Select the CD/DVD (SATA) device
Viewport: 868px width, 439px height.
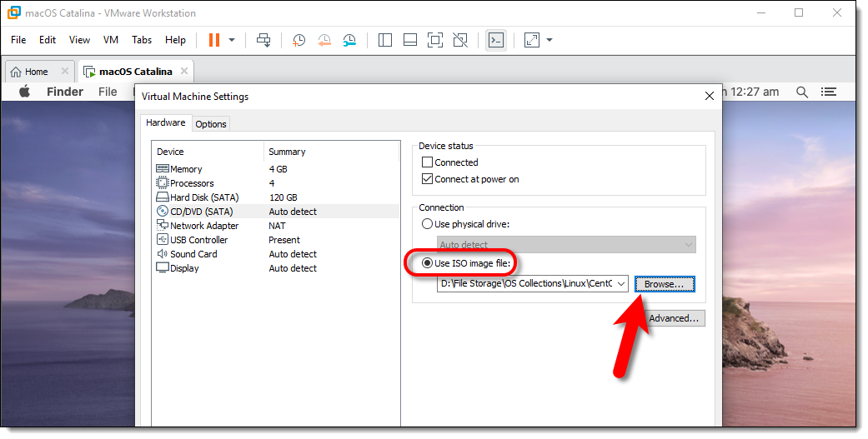point(276,212)
